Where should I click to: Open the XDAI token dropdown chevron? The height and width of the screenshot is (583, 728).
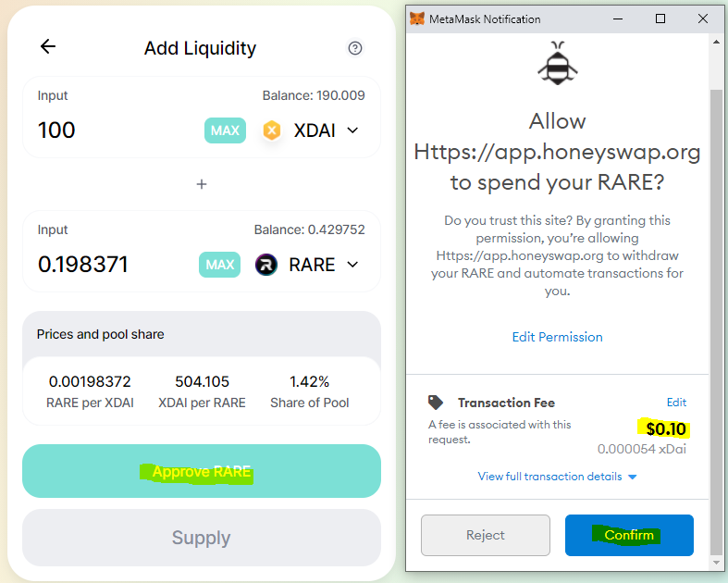click(x=352, y=130)
